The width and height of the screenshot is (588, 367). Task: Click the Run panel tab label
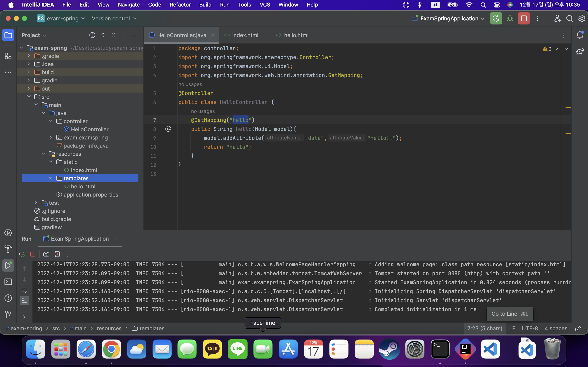click(x=27, y=239)
